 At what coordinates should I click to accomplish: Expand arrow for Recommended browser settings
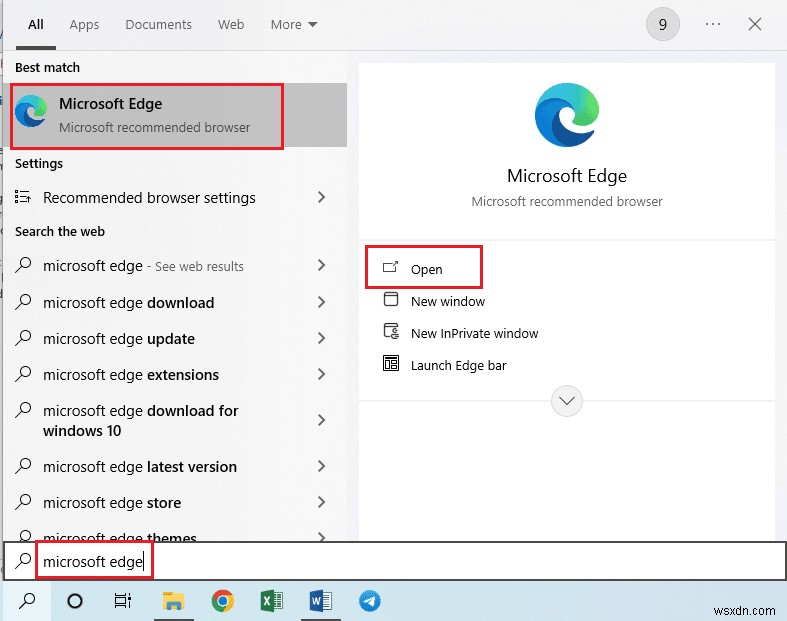[x=321, y=197]
